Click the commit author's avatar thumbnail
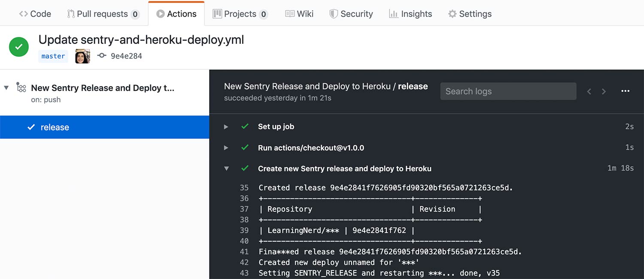The width and height of the screenshot is (644, 279). click(x=82, y=56)
